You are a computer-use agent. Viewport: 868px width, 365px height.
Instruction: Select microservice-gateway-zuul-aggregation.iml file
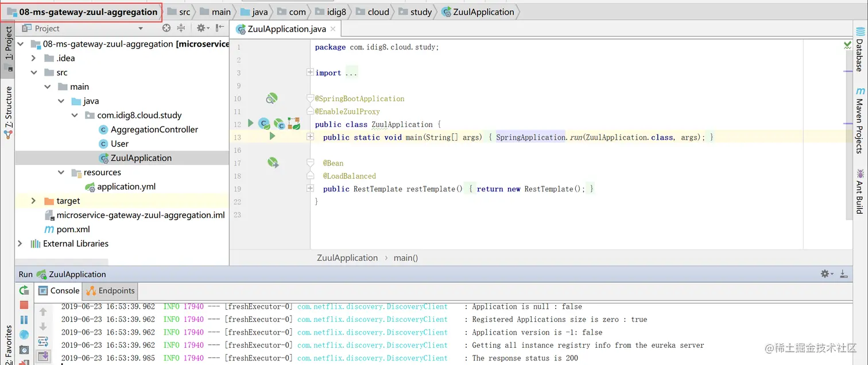(x=134, y=215)
